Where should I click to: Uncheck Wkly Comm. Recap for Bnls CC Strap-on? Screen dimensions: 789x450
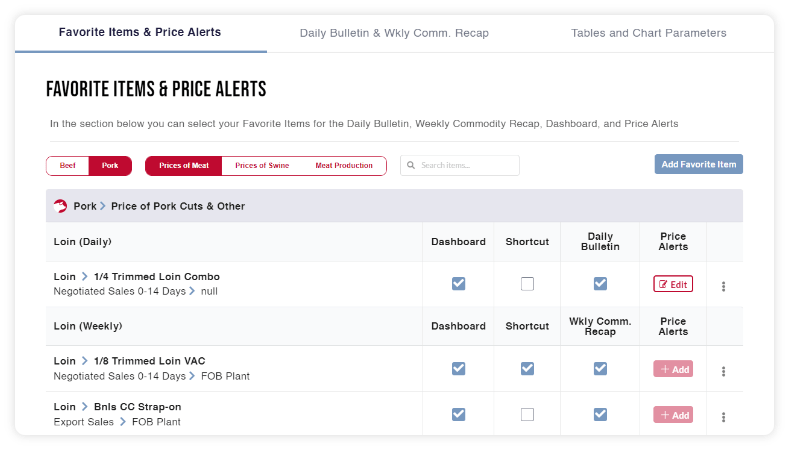click(x=600, y=415)
